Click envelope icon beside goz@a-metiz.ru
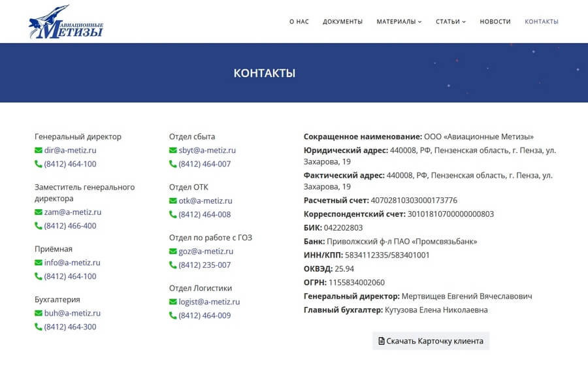The image size is (588, 392). [x=173, y=252]
